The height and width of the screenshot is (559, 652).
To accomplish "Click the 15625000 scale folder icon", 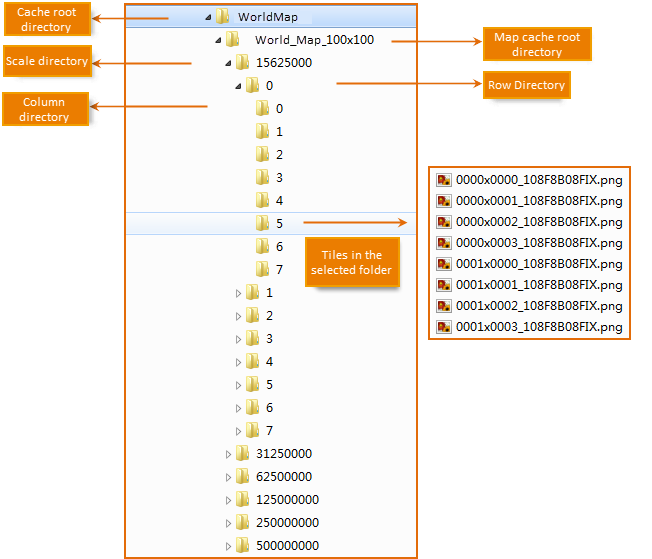I will click(x=242, y=63).
